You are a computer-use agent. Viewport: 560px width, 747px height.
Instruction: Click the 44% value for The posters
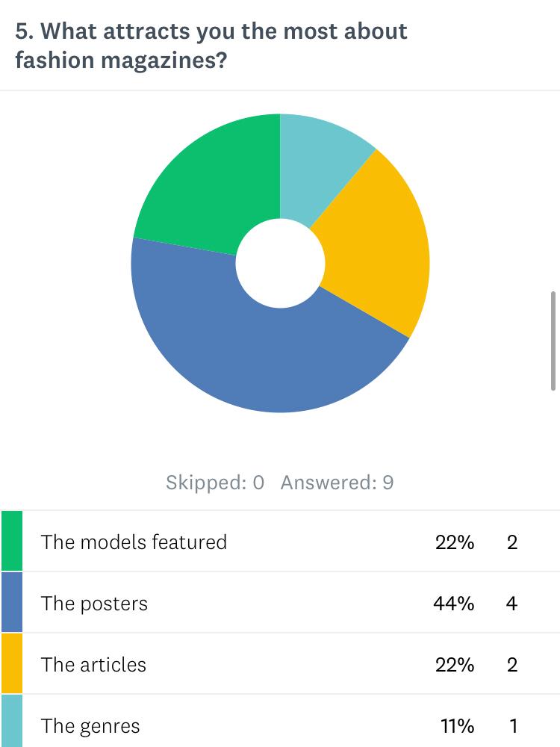(x=454, y=603)
